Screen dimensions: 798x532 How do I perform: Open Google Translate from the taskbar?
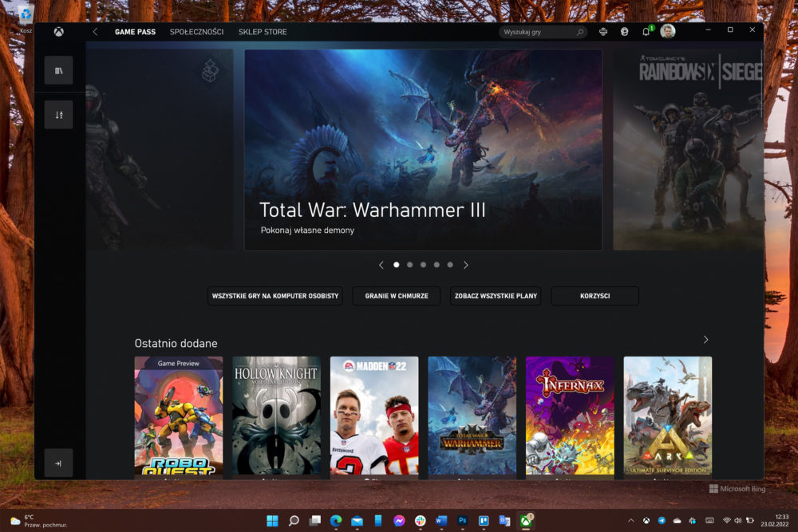[504, 521]
